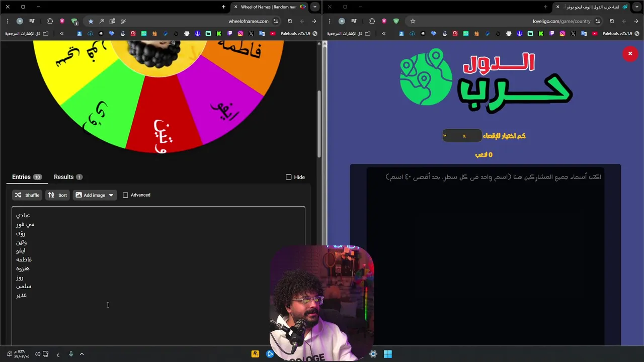Open YouTube bookmark in loveligo window
The image size is (644, 362).
tap(595, 34)
